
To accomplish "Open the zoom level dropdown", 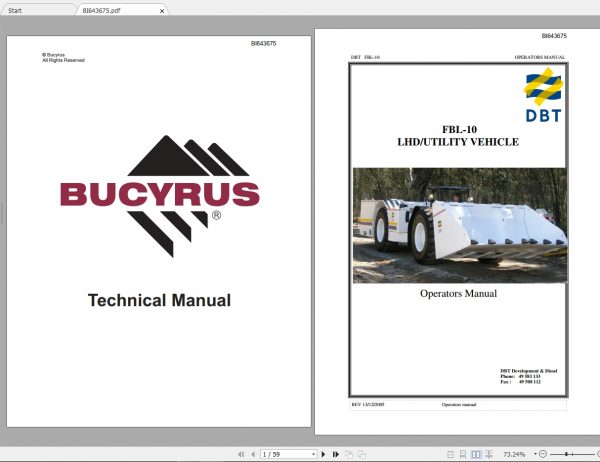I will [535, 454].
